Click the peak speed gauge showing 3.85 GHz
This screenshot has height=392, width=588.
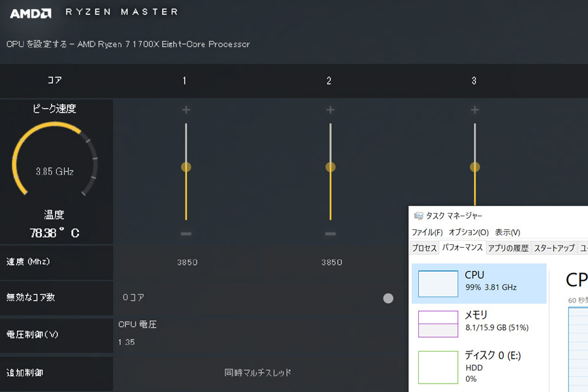click(55, 159)
